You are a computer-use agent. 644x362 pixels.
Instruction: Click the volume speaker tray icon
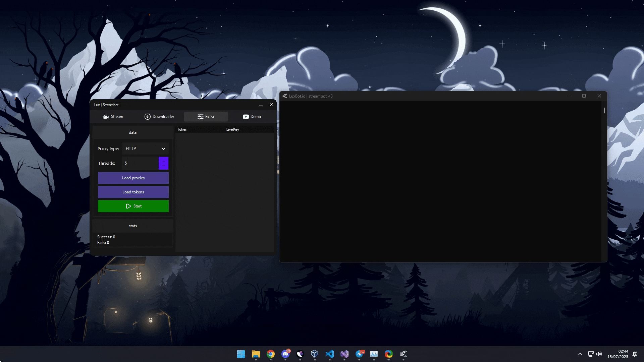point(599,354)
